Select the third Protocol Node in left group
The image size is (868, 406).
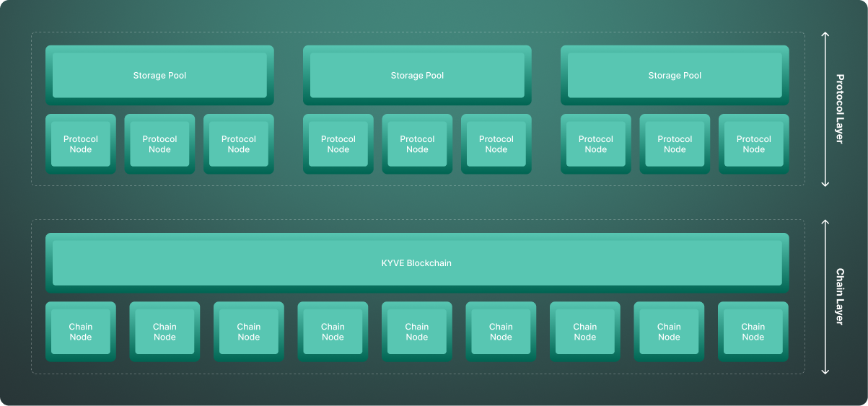point(239,144)
